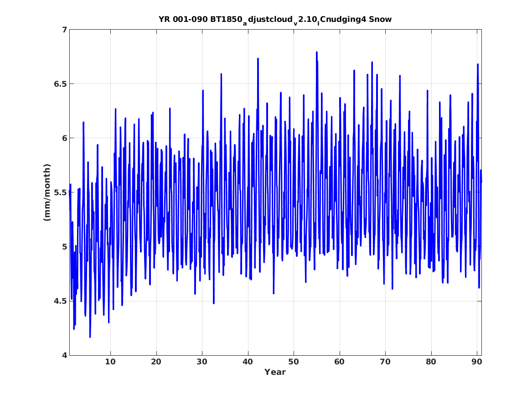Click the x-axis tick label '30'
Viewport: 532px width, 399px height.
tap(202, 362)
